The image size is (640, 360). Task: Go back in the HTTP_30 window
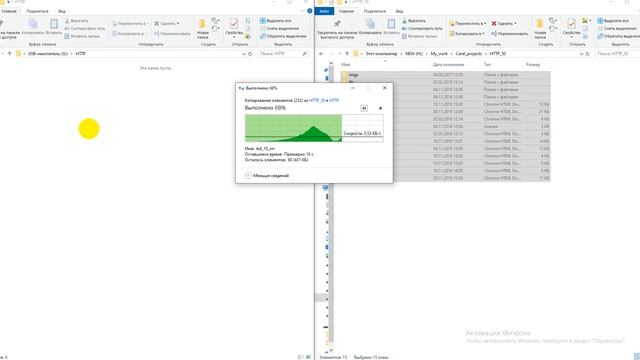(321, 53)
